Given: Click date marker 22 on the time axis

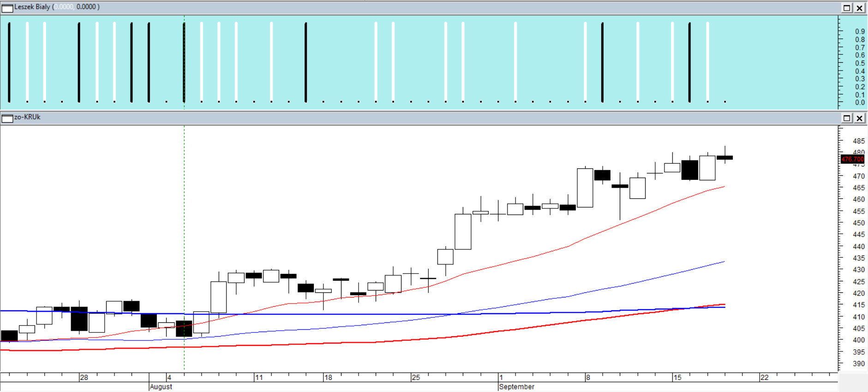Looking at the screenshot, I should pos(765,377).
